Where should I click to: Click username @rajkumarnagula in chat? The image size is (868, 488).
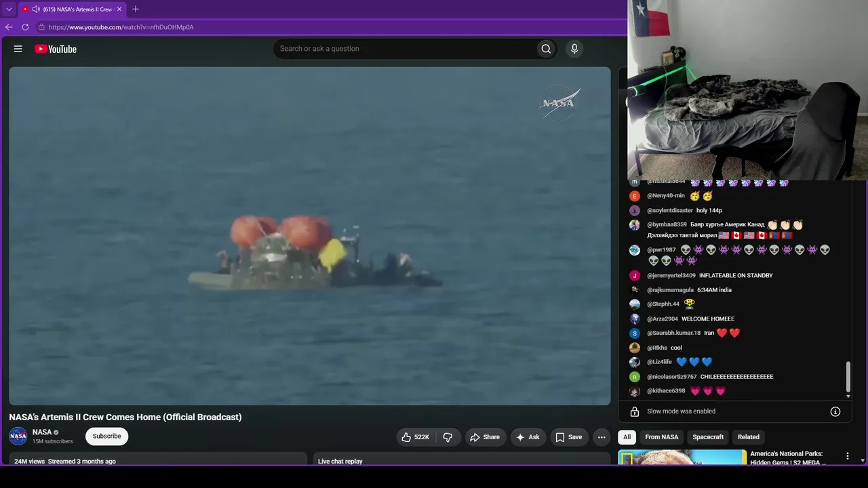point(670,290)
